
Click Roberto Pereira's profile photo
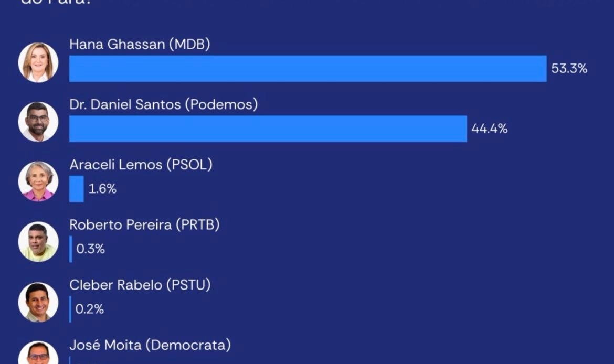[38, 241]
